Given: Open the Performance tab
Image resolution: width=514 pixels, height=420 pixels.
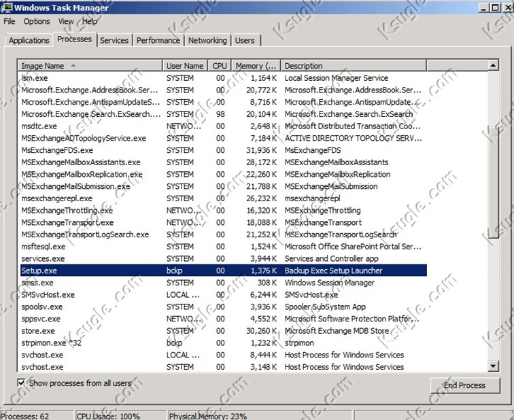Looking at the screenshot, I should [158, 40].
